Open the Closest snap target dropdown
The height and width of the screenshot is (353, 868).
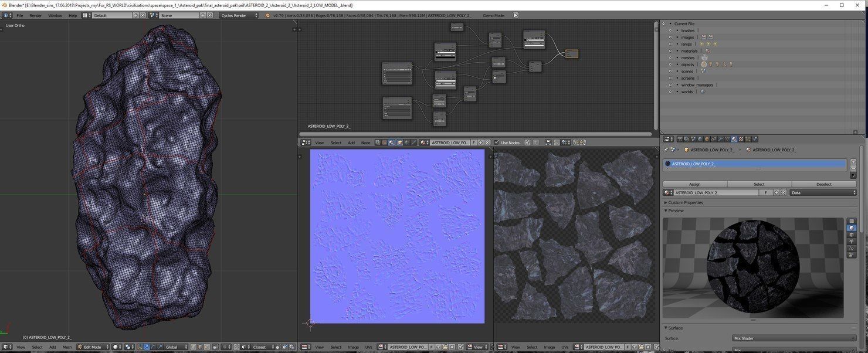(x=263, y=347)
